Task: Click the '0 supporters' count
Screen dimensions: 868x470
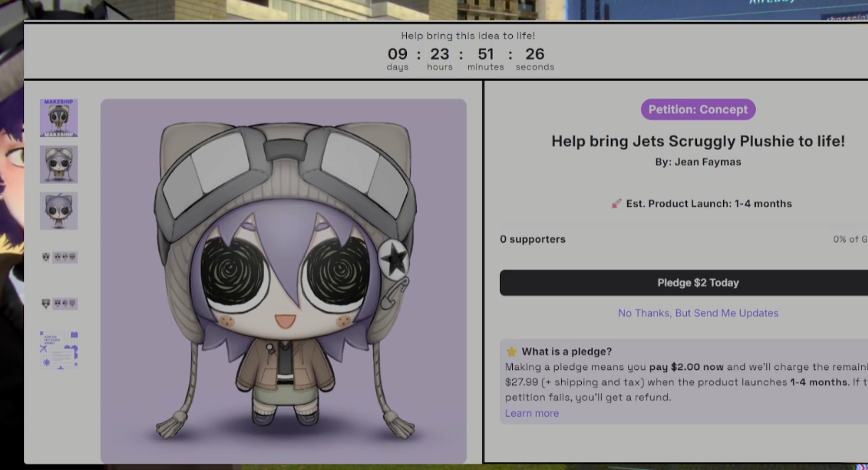Action: (x=533, y=239)
